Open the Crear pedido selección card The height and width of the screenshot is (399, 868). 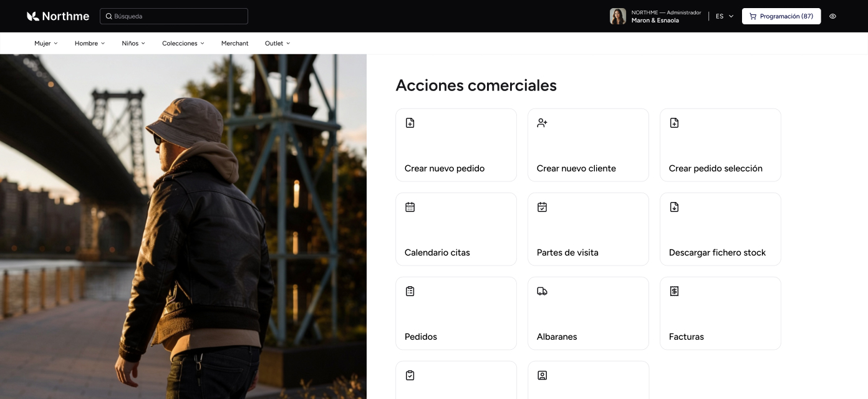720,145
